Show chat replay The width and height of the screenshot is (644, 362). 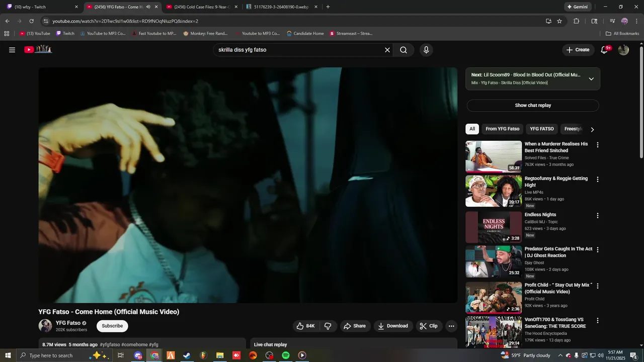[x=533, y=106]
